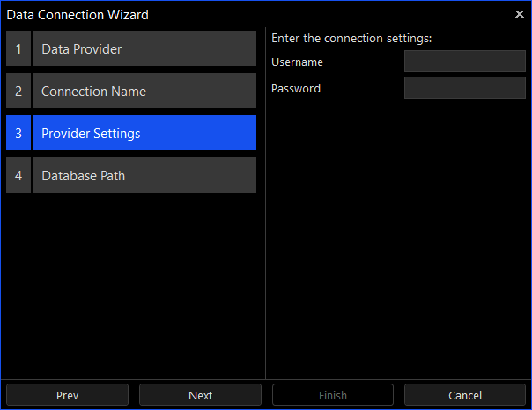Click the greyed-out Finish button

tap(333, 395)
